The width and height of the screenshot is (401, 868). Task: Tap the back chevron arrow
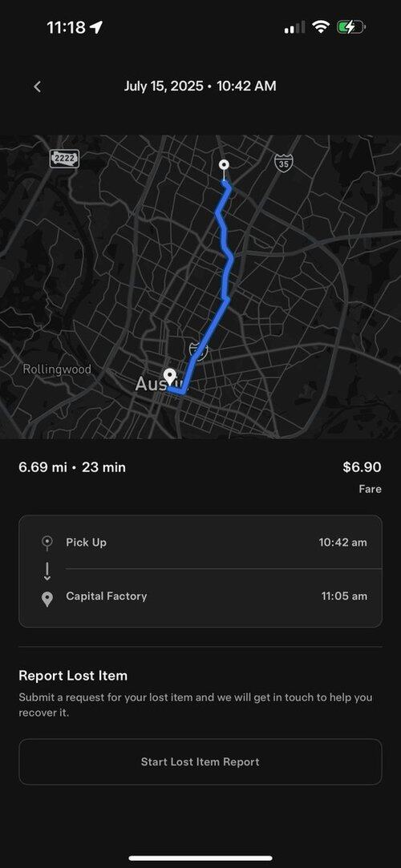(37, 87)
